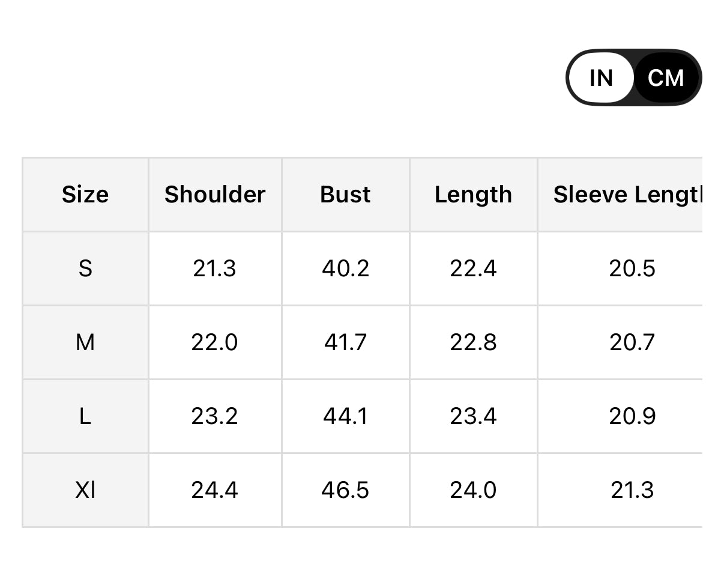Click the M bust value 41.7
The height and width of the screenshot is (588, 724).
[x=345, y=342]
